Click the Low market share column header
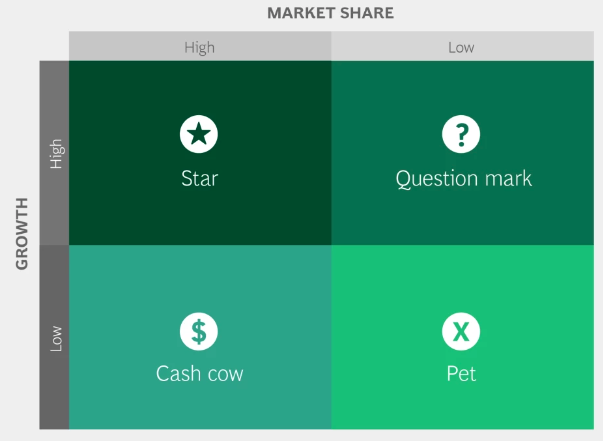 point(462,46)
